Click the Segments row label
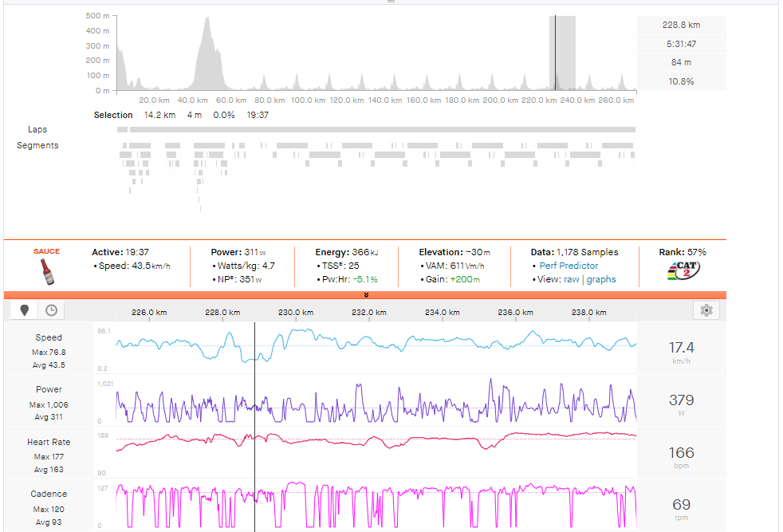The width and height of the screenshot is (783, 532). [x=37, y=145]
